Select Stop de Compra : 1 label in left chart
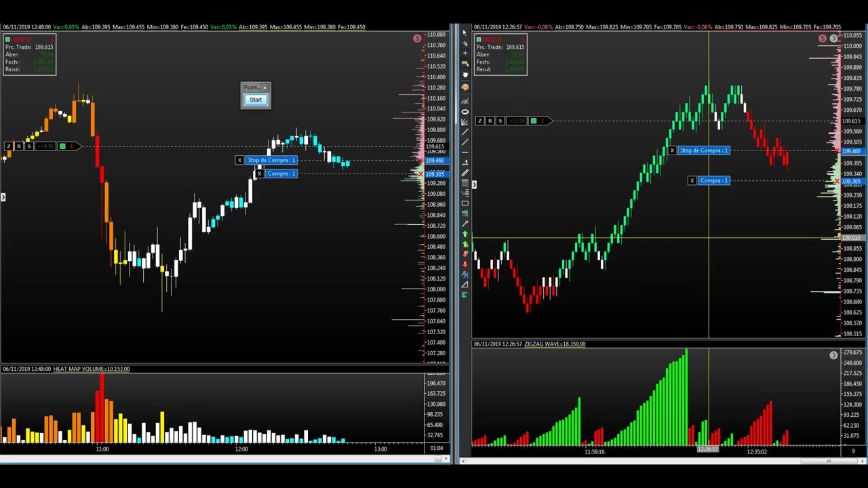The image size is (868, 488). click(271, 161)
